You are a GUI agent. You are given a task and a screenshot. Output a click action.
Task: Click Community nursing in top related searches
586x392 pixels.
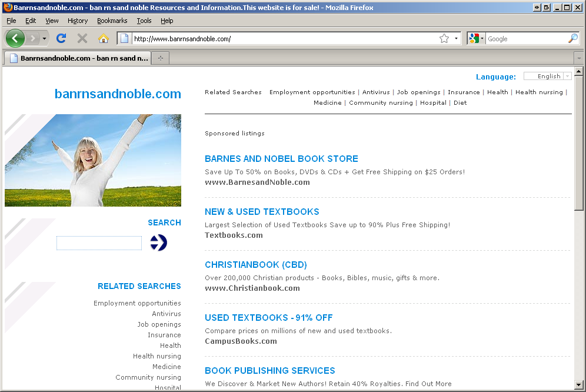[x=381, y=102]
